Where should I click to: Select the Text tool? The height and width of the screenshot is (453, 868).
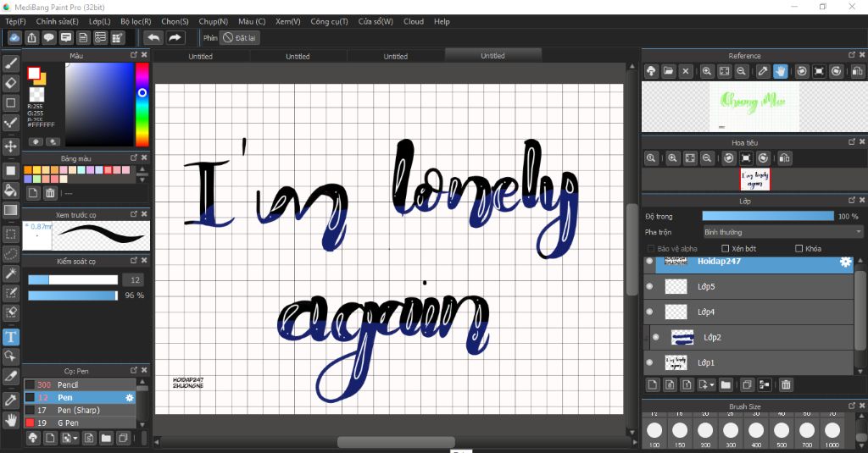pyautogui.click(x=10, y=337)
